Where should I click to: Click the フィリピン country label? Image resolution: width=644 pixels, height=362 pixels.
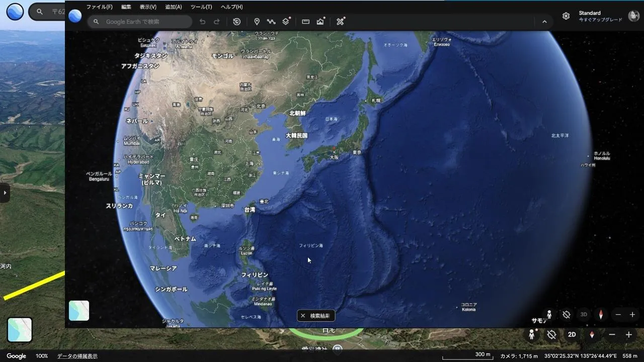click(255, 275)
